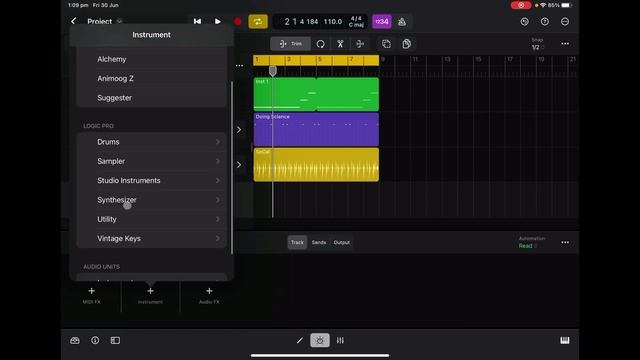This screenshot has height=360, width=640.
Task: Switch to the Output tab
Action: [x=342, y=242]
